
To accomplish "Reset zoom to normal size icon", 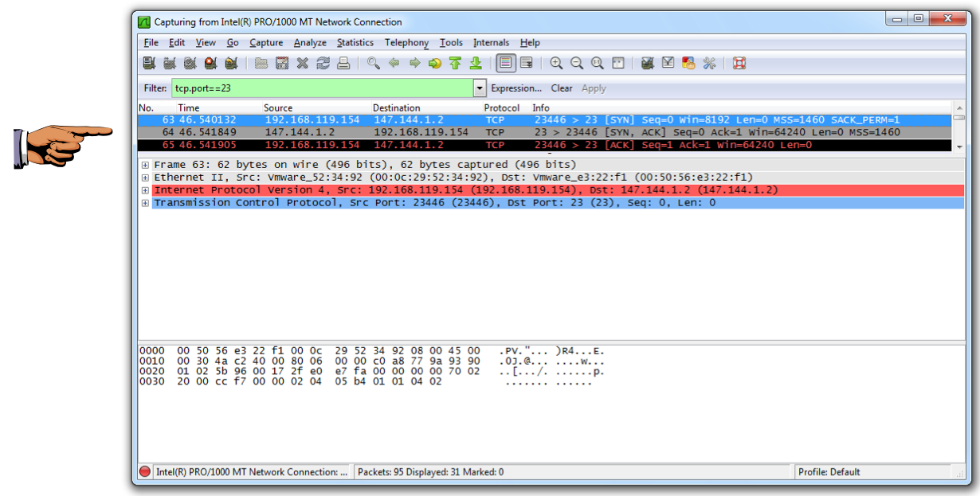I will pos(598,64).
